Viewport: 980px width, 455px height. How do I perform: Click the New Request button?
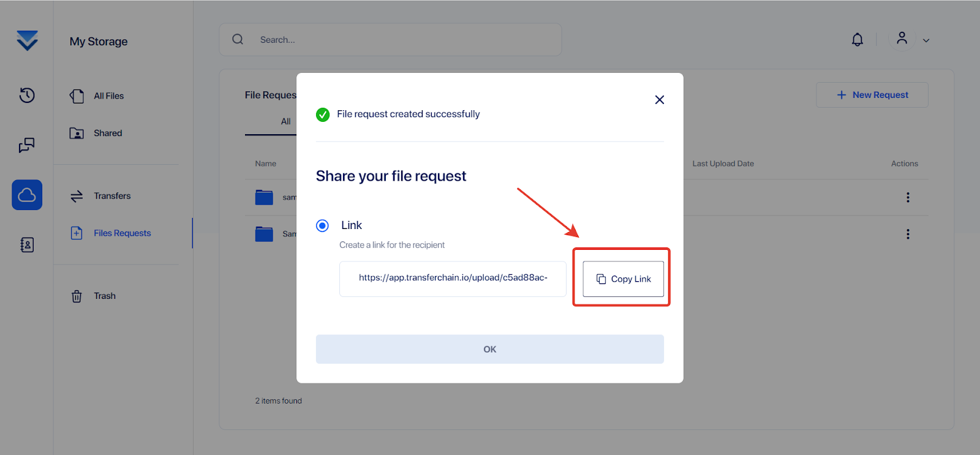(872, 95)
